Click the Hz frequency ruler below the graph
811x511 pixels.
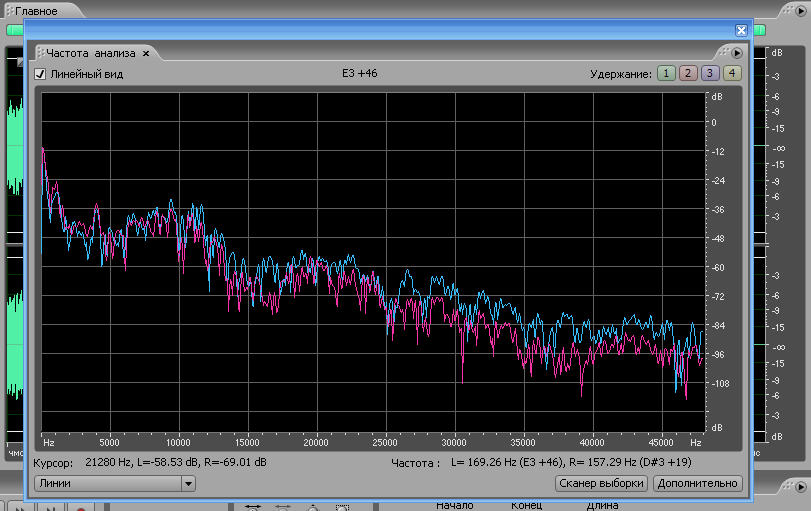coord(372,441)
